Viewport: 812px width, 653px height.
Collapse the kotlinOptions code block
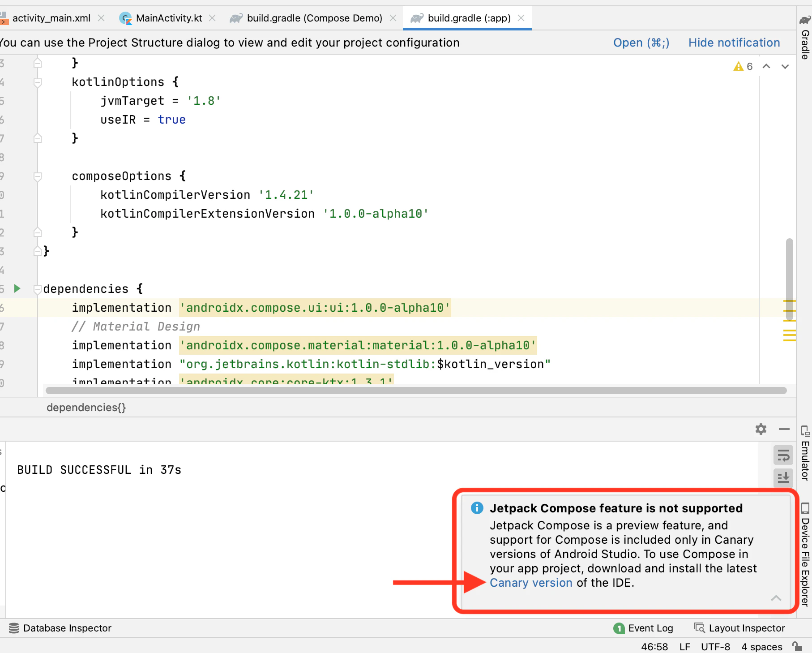click(x=38, y=82)
